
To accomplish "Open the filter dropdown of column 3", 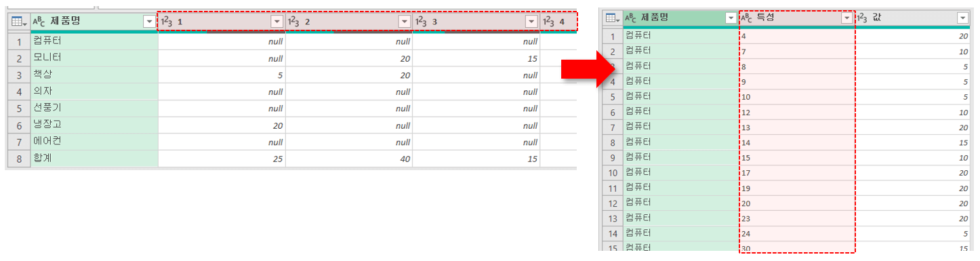I will (x=531, y=22).
